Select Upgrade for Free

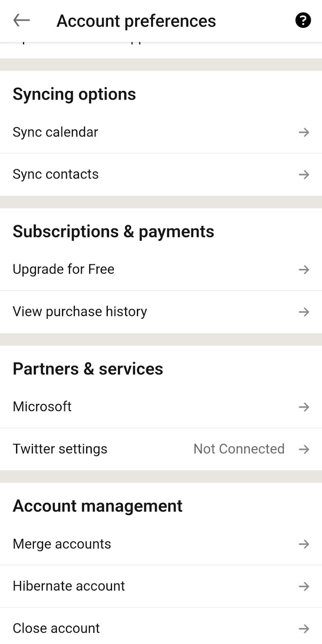point(161,269)
